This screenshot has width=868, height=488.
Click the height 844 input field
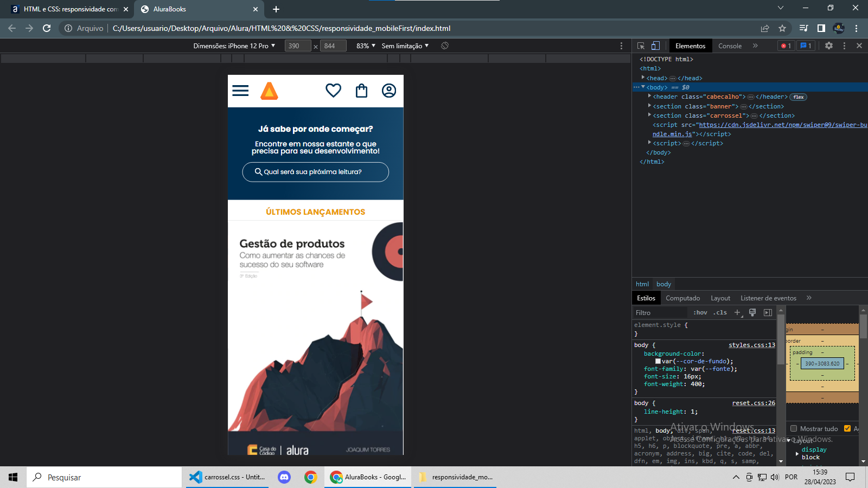pyautogui.click(x=333, y=46)
